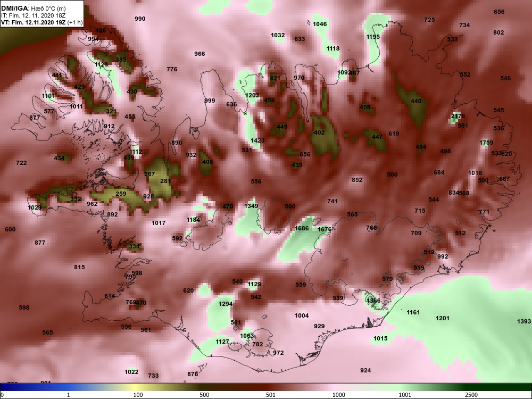Click the map value 1004

[x=302, y=315]
